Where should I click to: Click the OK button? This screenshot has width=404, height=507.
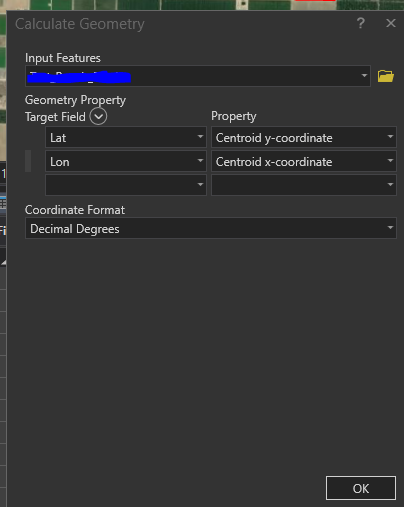coord(361,488)
